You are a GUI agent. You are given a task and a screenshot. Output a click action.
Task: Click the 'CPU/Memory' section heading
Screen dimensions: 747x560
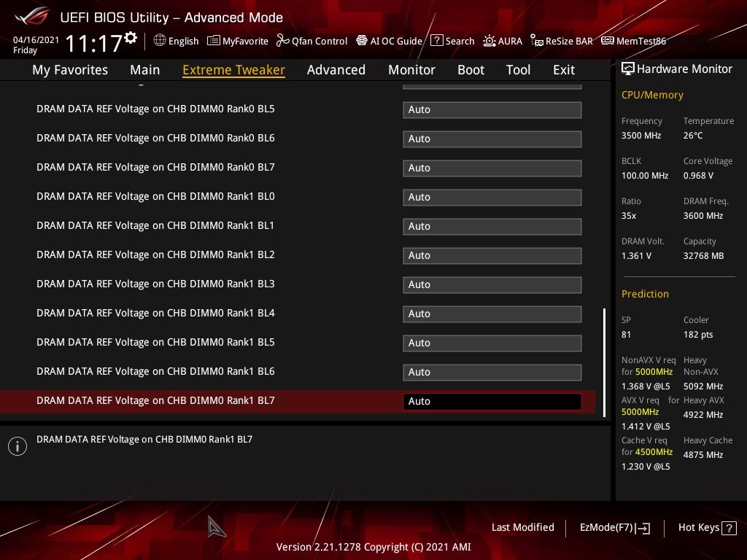click(652, 96)
